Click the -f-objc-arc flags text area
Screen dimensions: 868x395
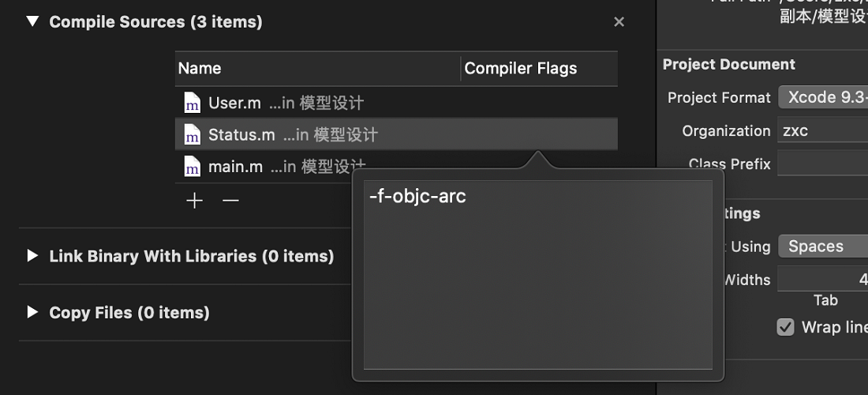(537, 274)
